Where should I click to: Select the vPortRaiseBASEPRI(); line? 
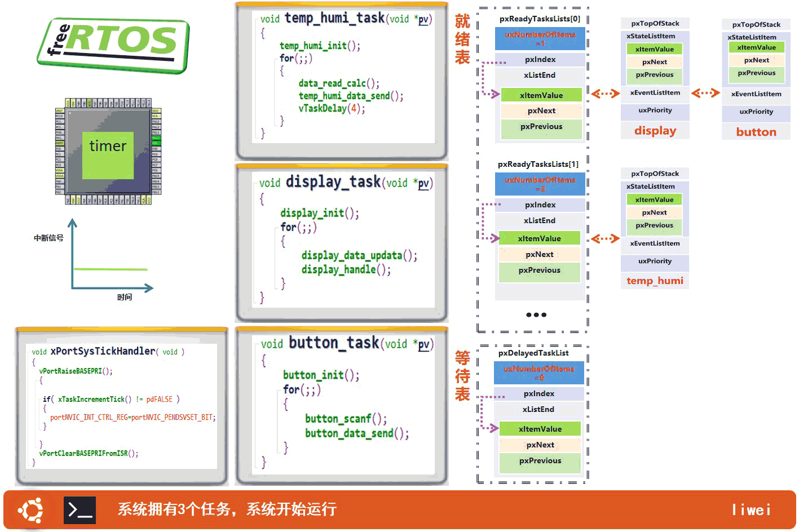[x=76, y=371]
